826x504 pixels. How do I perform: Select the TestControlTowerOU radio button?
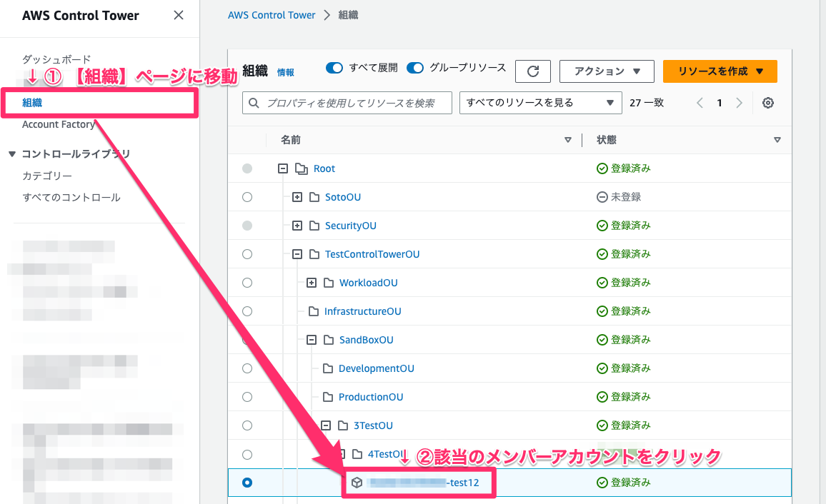click(247, 254)
